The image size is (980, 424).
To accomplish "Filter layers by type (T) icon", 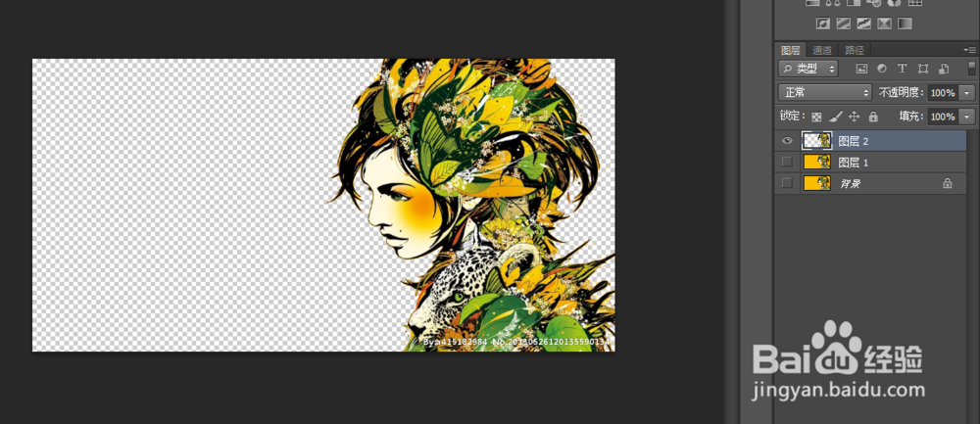I will 902,69.
